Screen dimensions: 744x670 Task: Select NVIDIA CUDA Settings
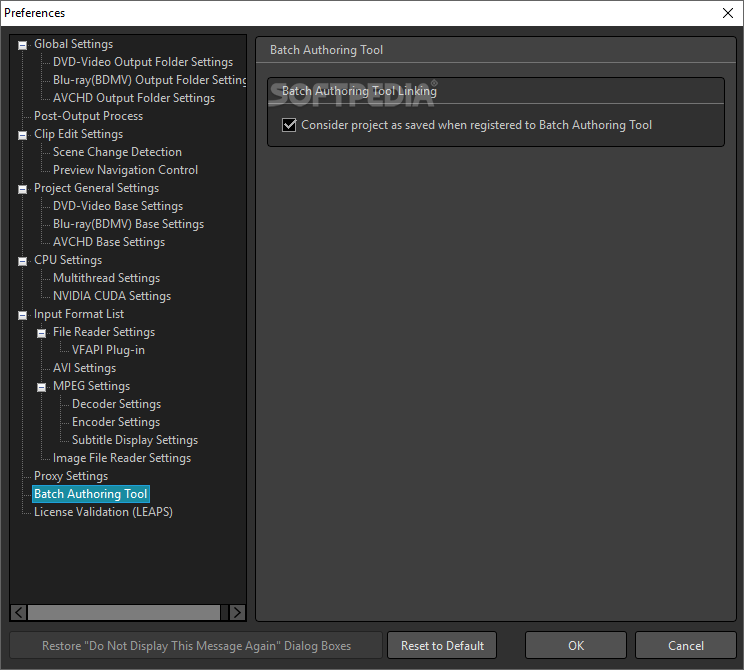point(112,297)
